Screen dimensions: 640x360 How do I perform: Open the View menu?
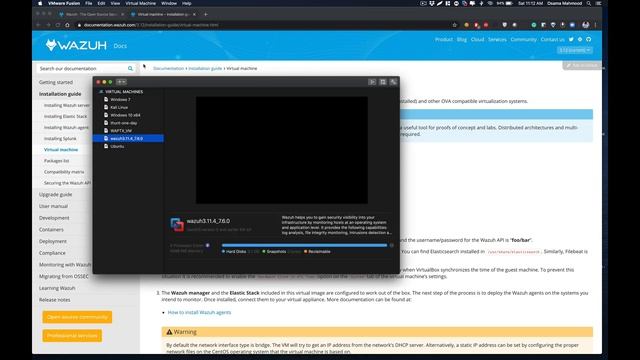pyautogui.click(x=115, y=3)
